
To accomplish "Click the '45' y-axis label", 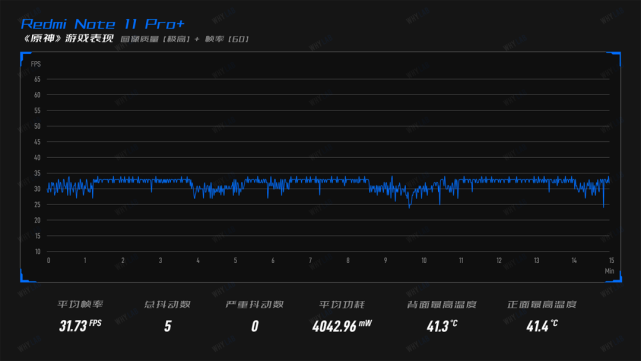I will pyautogui.click(x=37, y=142).
